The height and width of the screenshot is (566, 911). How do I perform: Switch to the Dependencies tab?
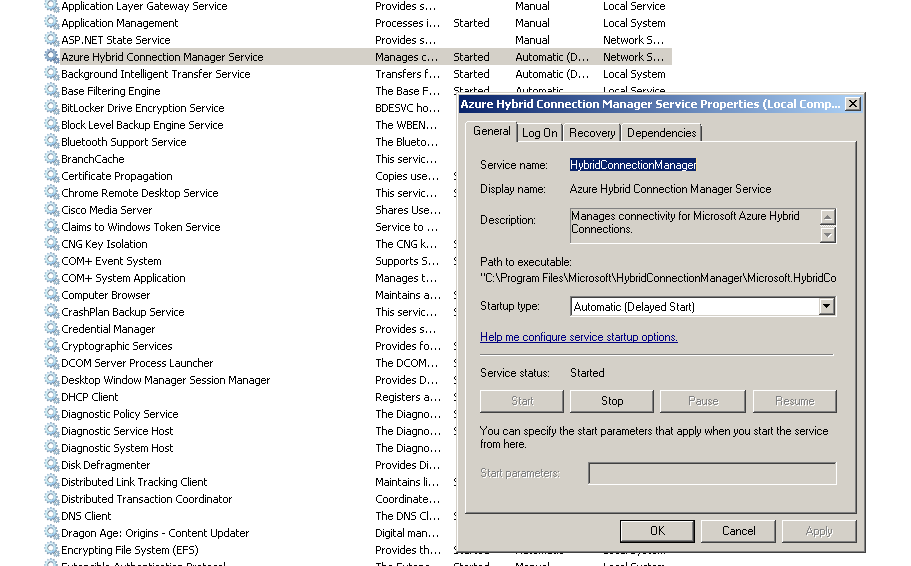(661, 133)
